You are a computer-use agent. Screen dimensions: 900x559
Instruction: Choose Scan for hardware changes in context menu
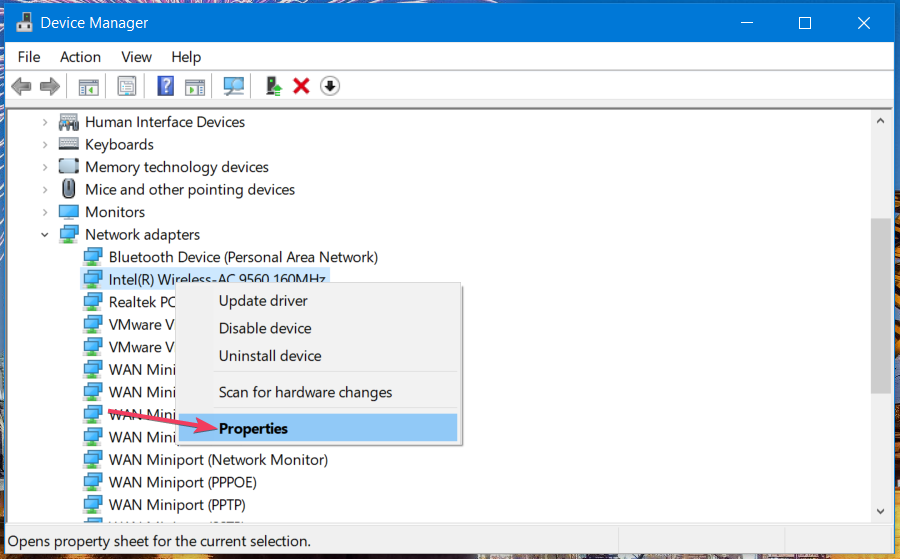click(318, 392)
